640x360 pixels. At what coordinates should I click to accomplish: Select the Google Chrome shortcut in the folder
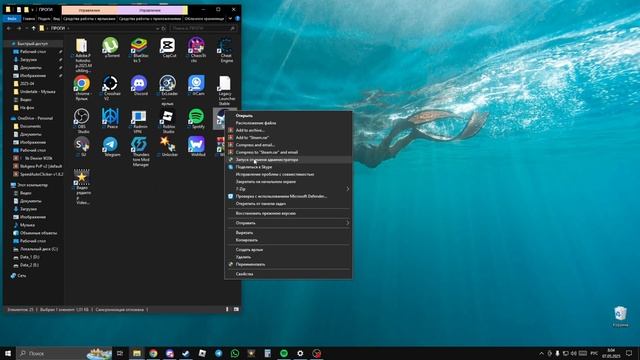(82, 87)
